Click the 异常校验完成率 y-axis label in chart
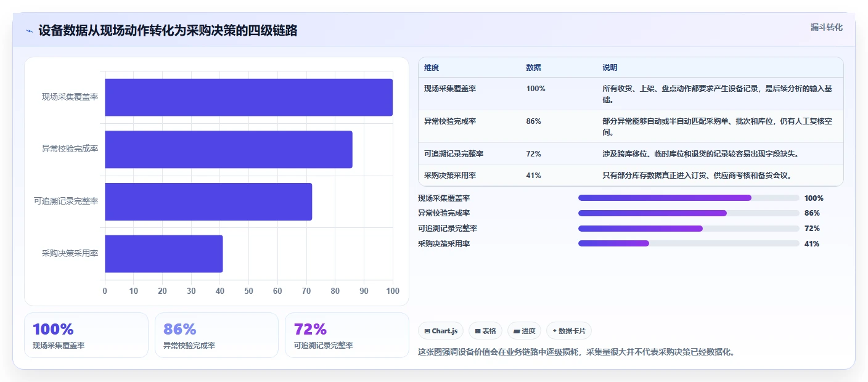 (x=70, y=149)
